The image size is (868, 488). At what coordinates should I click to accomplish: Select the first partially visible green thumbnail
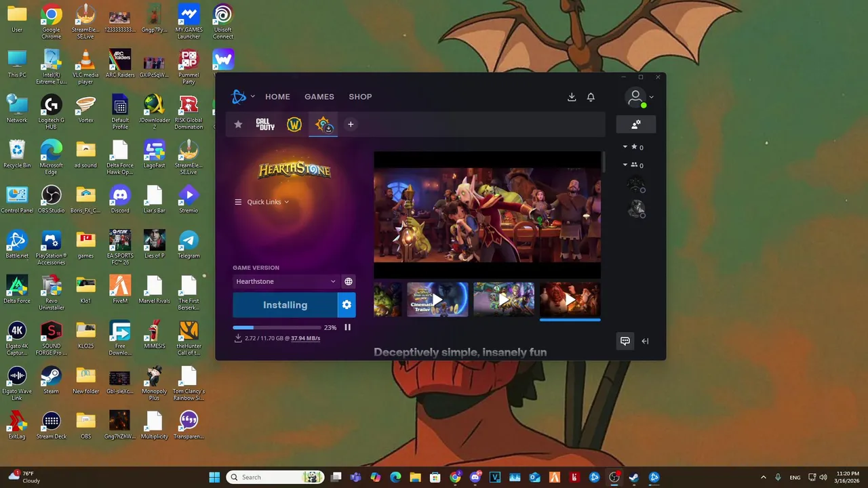[387, 300]
